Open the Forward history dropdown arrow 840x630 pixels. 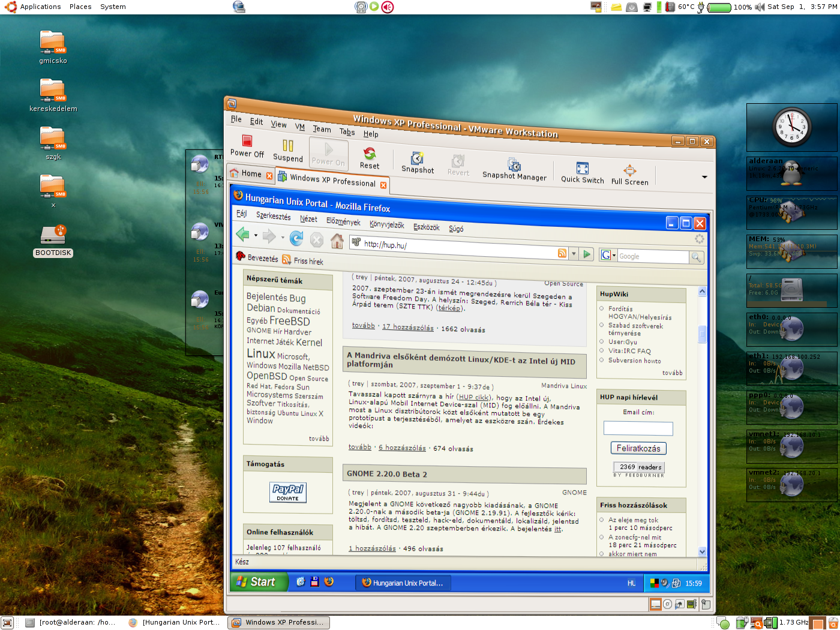pos(283,238)
